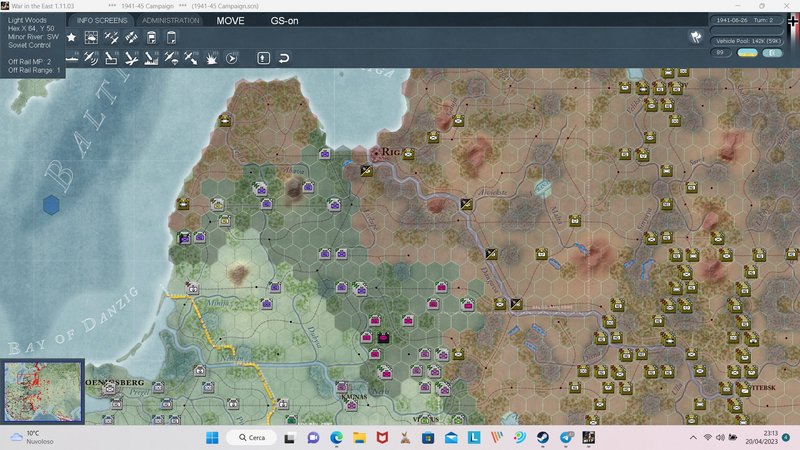Click the crossed flags end-turn icon
The width and height of the screenshot is (800, 450).
pyautogui.click(x=696, y=37)
